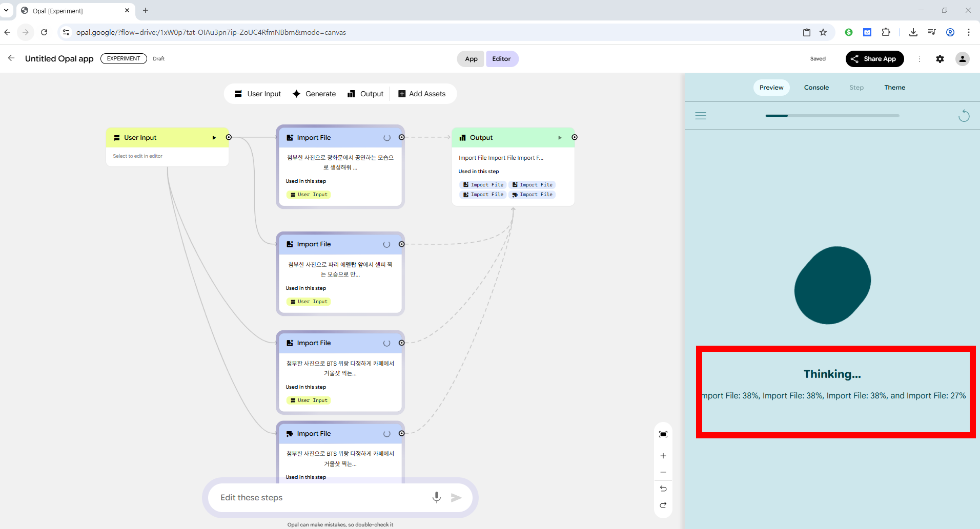Image resolution: width=980 pixels, height=529 pixels.
Task: Click the send arrow in edit box
Action: coord(456,498)
